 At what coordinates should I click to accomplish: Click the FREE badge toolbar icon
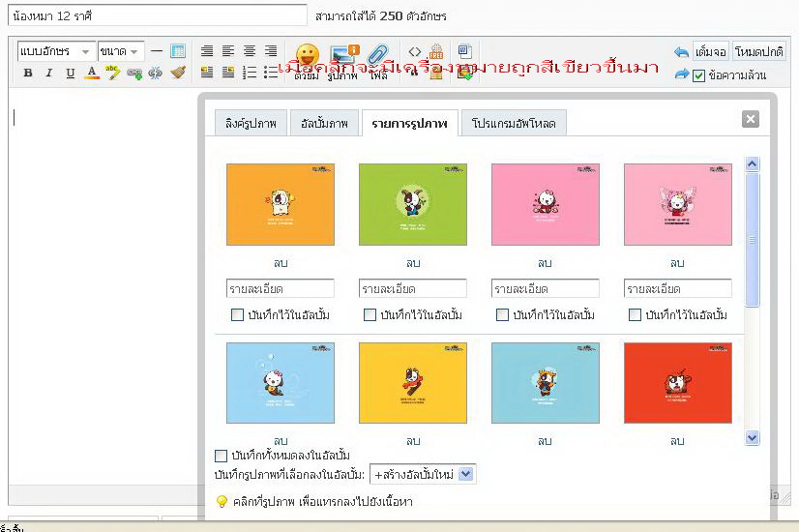tap(436, 51)
